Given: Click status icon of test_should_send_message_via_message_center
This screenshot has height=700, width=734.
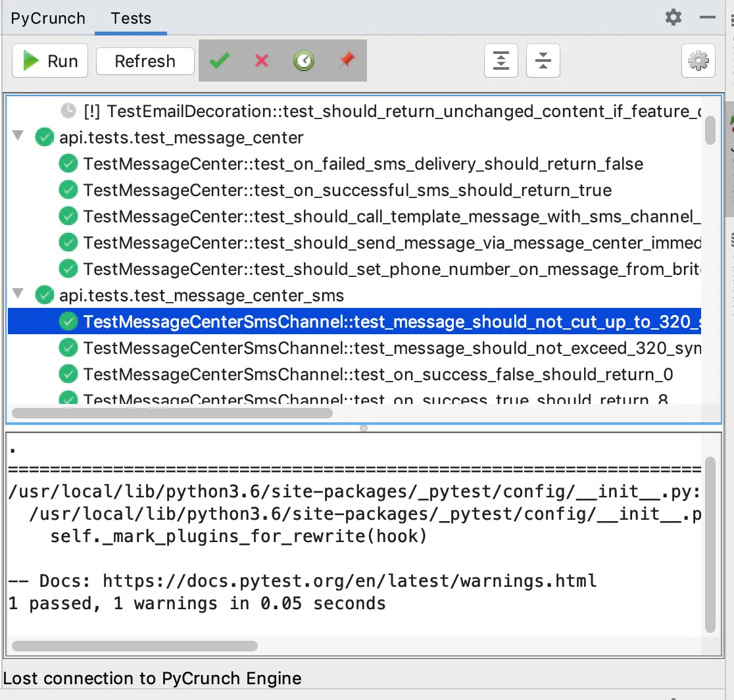Looking at the screenshot, I should [x=68, y=242].
